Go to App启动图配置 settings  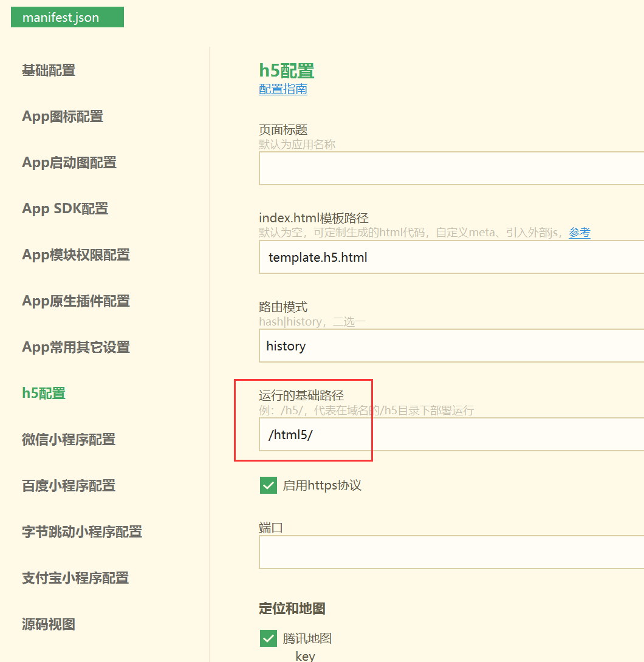point(69,163)
